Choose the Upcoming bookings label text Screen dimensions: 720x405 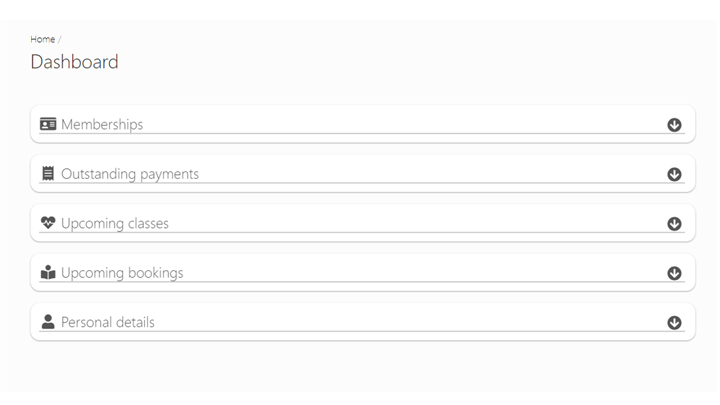tap(122, 273)
